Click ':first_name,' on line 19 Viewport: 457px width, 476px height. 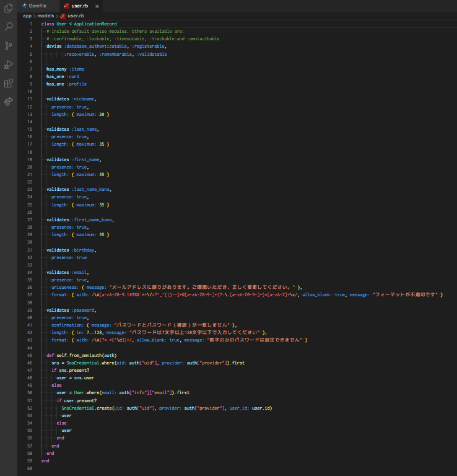pos(87,160)
